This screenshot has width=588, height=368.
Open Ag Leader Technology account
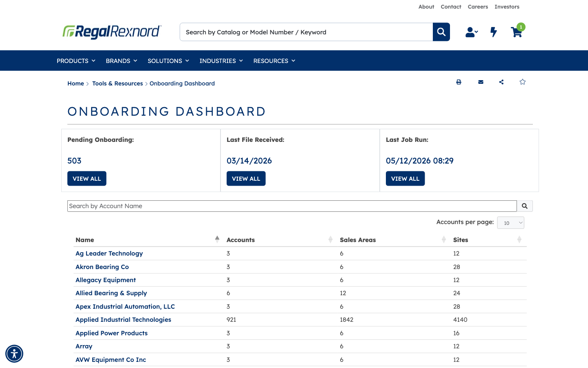[109, 254]
